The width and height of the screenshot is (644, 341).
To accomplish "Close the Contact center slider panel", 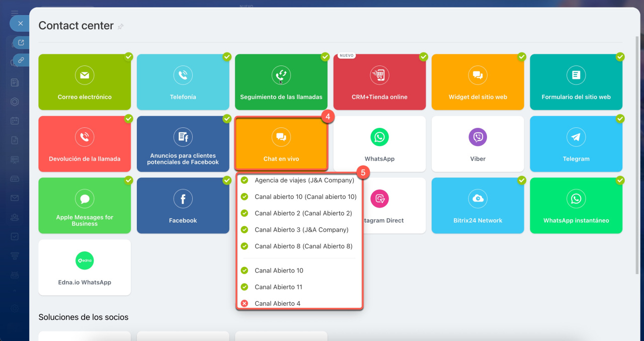I will coord(20,23).
